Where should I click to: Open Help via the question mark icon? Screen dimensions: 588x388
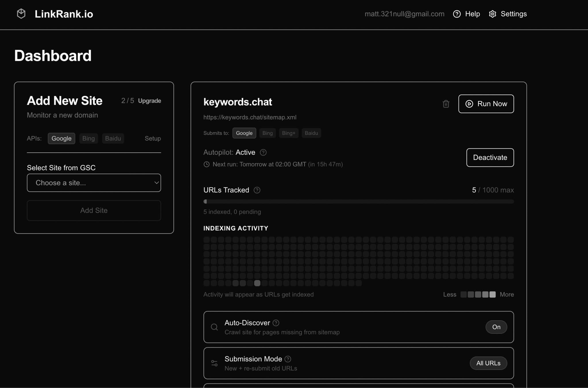point(457,14)
